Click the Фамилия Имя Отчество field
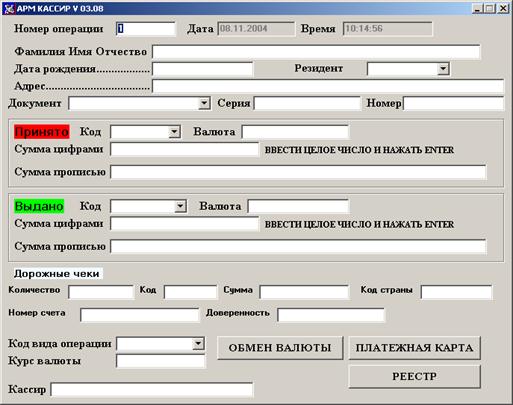 (316, 52)
